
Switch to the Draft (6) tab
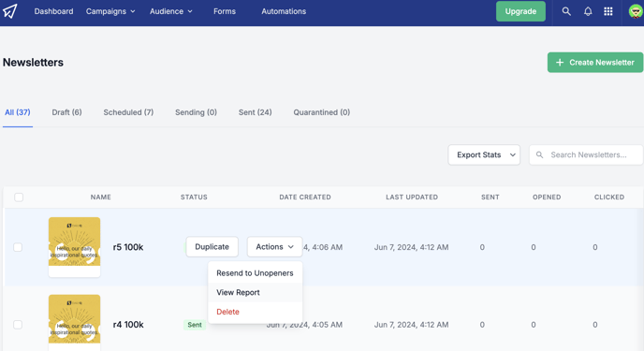pyautogui.click(x=66, y=112)
